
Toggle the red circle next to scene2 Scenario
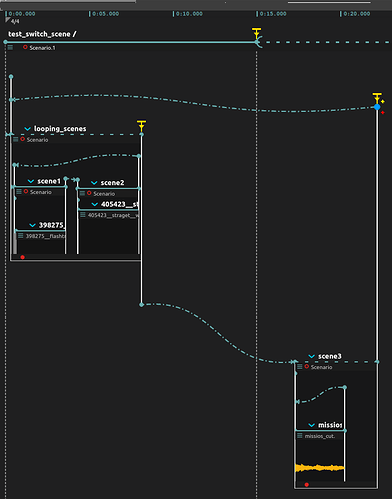click(x=89, y=193)
